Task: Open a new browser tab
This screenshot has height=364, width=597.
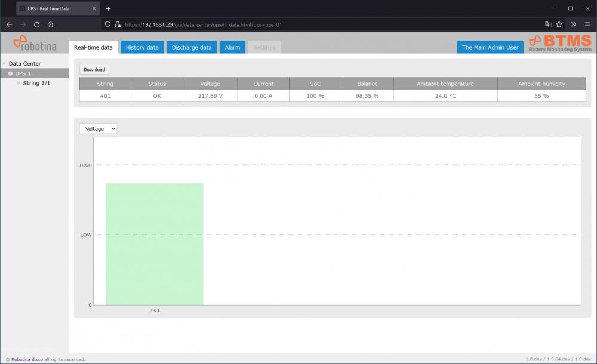Action: coord(108,8)
